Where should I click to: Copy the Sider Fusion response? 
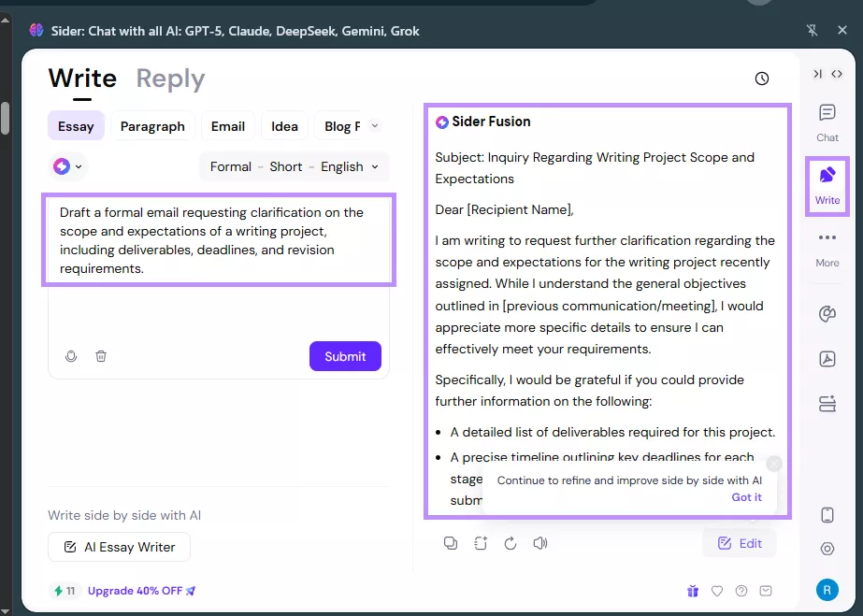(x=451, y=543)
